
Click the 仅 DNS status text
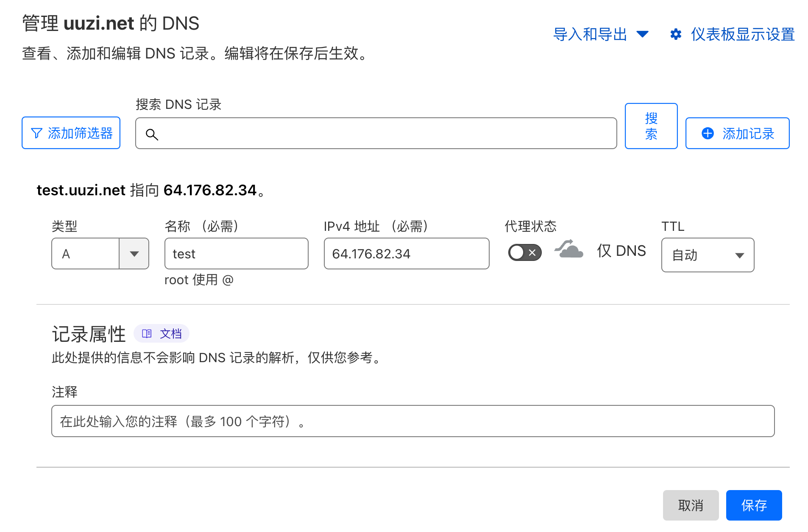click(x=621, y=251)
